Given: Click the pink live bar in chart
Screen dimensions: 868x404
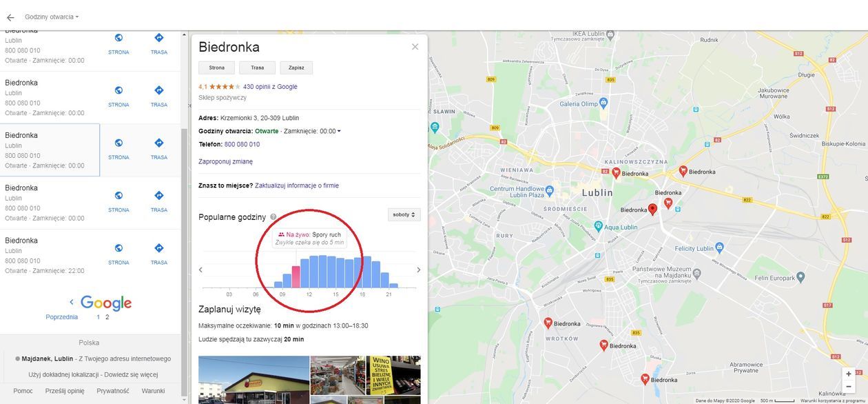Looking at the screenshot, I should click(x=296, y=276).
